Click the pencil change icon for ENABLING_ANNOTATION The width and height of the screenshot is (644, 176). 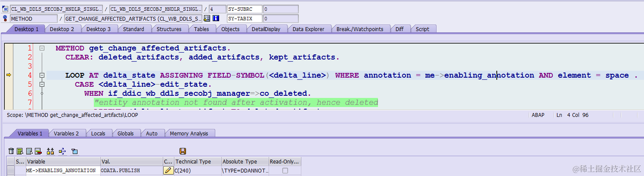pyautogui.click(x=168, y=171)
